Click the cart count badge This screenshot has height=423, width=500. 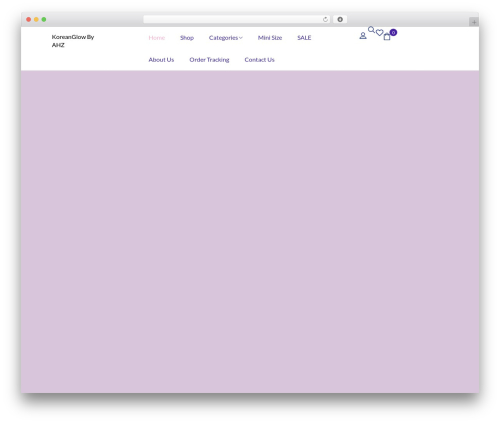click(393, 32)
